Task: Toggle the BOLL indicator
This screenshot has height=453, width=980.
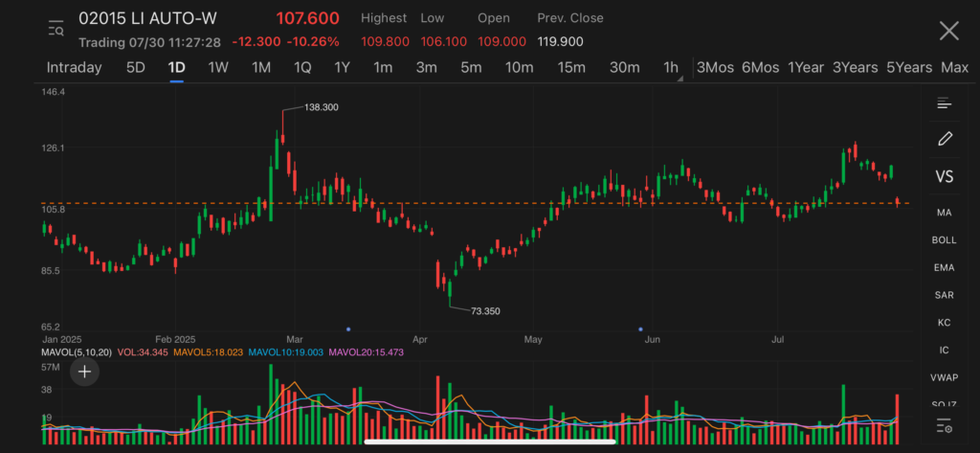Action: [944, 240]
